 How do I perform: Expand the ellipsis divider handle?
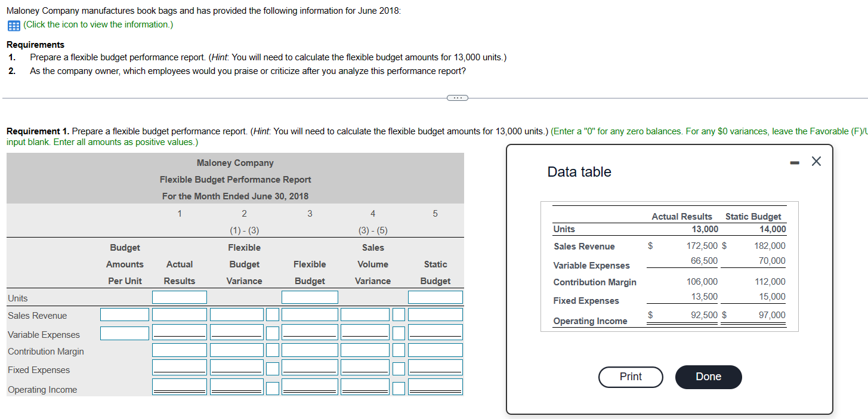[x=458, y=97]
